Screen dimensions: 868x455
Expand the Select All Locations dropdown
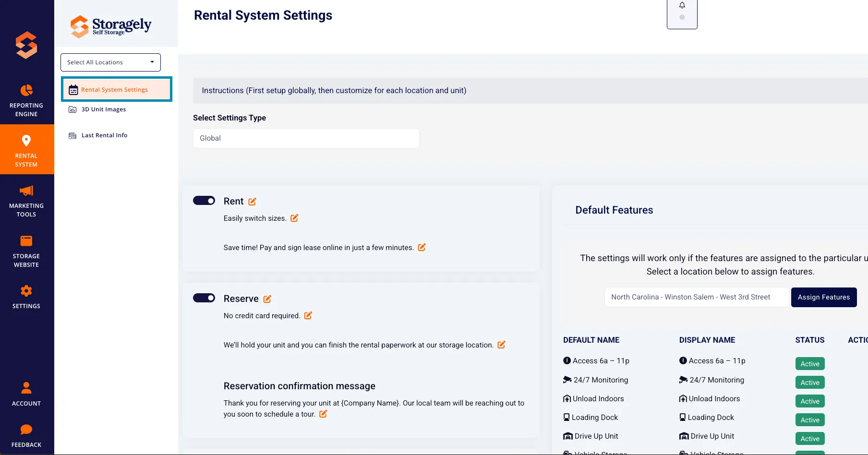coord(110,62)
